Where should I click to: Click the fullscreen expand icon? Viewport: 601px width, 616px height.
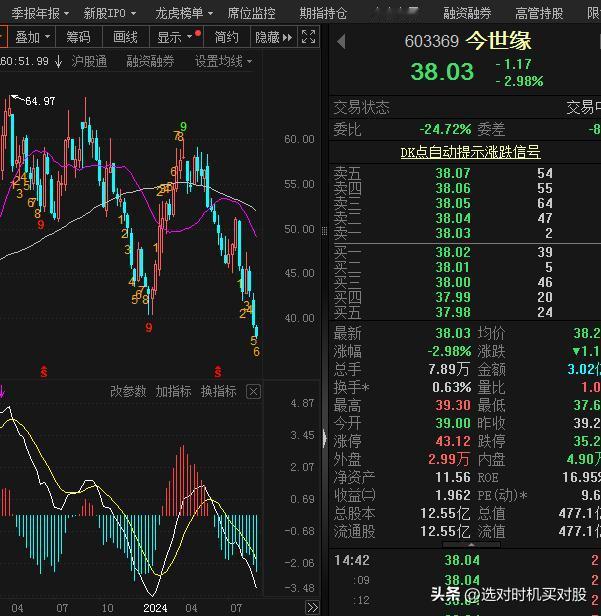point(308,37)
